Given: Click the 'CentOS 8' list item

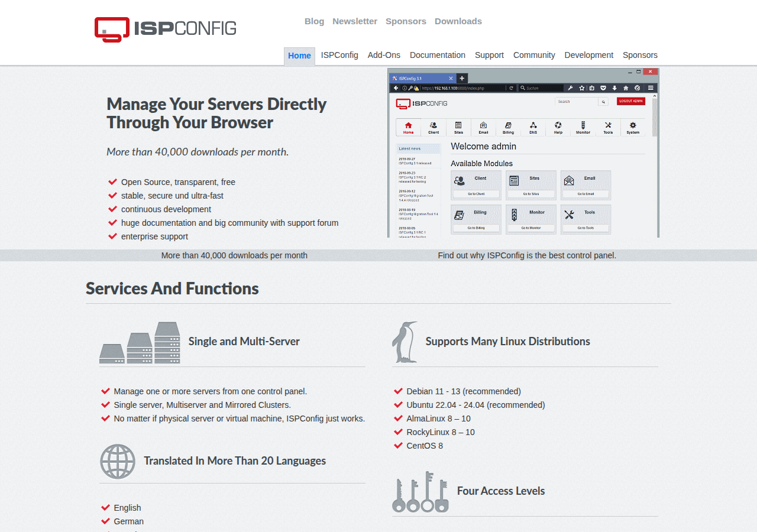Looking at the screenshot, I should 425,446.
